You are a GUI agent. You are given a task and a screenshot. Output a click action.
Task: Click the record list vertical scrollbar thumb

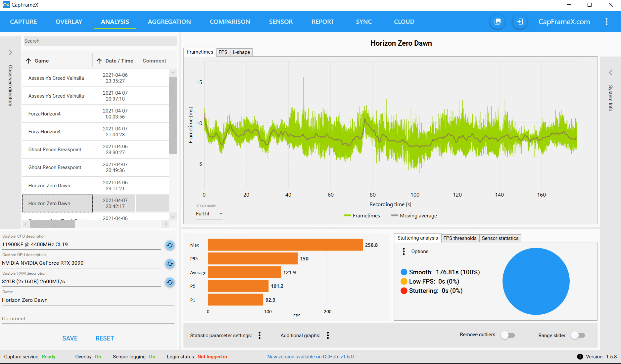click(x=173, y=115)
